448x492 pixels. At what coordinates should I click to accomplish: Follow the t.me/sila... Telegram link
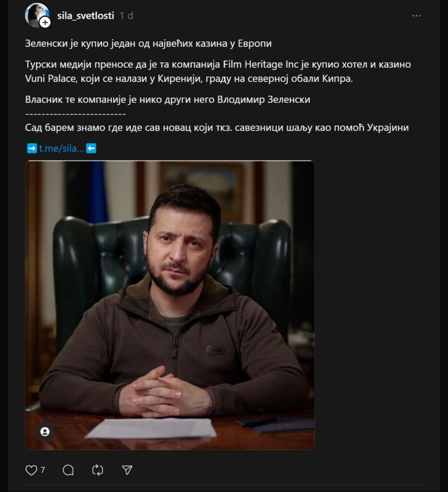tap(62, 148)
